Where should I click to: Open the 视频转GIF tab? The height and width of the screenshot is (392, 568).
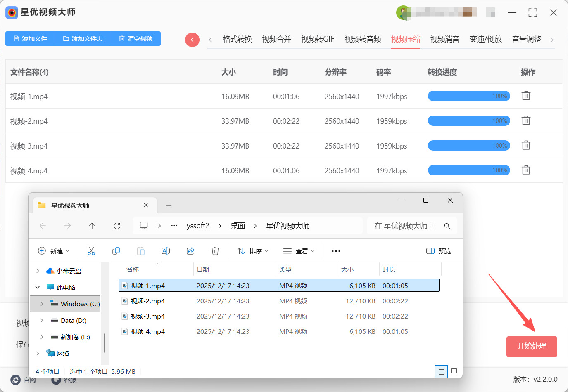(318, 39)
